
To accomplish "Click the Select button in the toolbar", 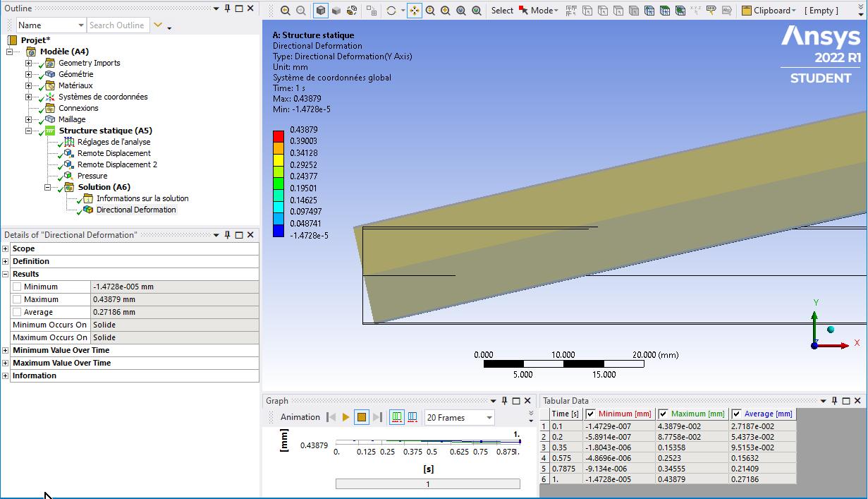I will pyautogui.click(x=502, y=11).
